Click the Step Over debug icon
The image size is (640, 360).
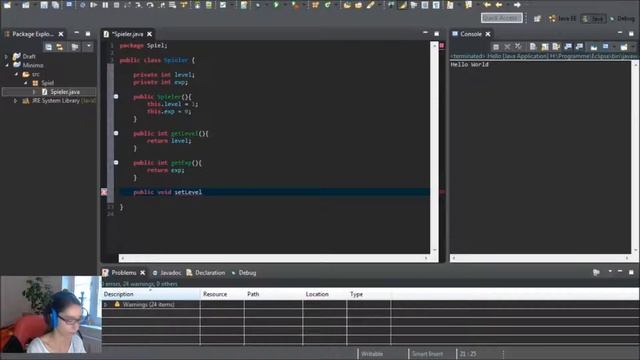click(x=150, y=5)
